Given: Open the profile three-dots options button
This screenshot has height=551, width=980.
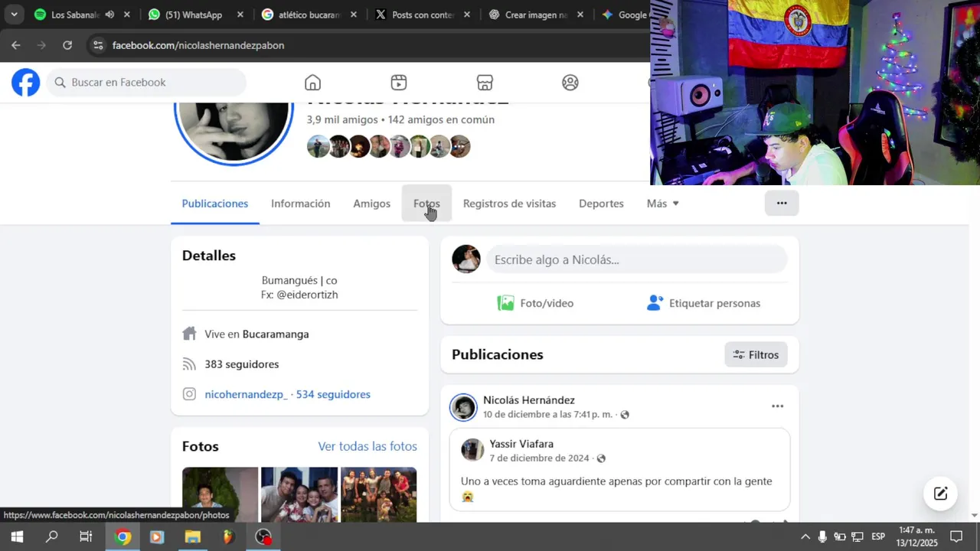Looking at the screenshot, I should [x=782, y=203].
